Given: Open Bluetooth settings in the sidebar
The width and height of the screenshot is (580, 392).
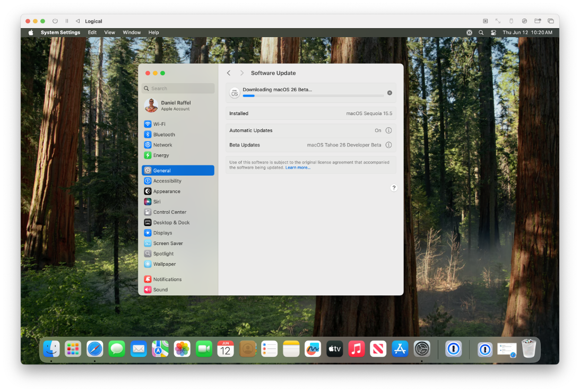Looking at the screenshot, I should pos(178,135).
